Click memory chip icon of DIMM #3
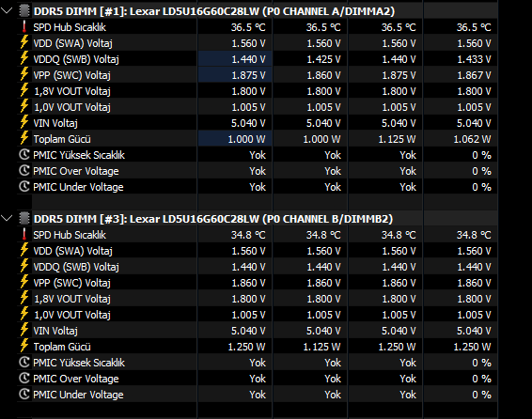Screen dimensions: 532x419 (x=24, y=219)
